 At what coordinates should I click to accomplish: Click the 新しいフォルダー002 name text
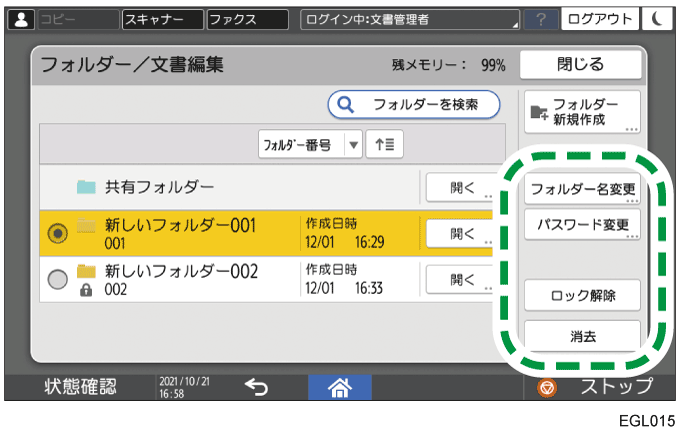tap(181, 272)
